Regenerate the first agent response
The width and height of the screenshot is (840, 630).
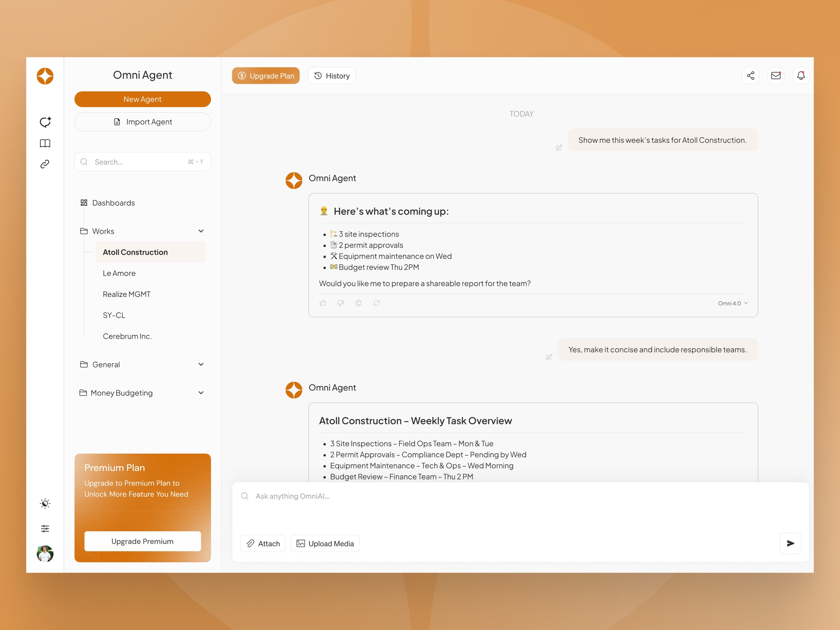coord(376,303)
